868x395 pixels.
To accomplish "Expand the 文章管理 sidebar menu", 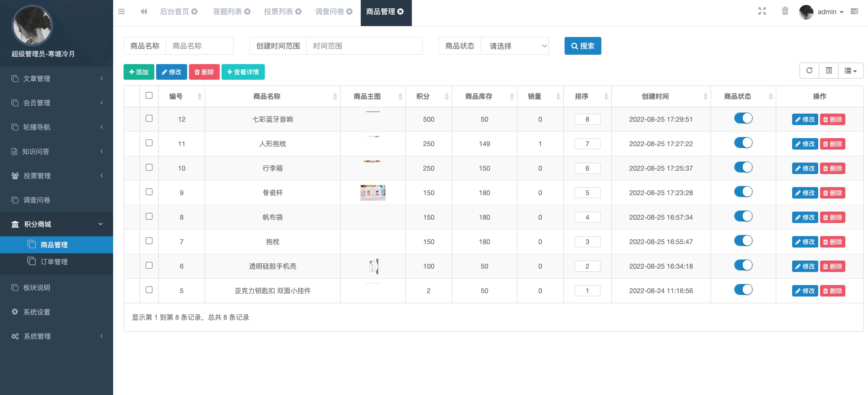I will point(57,78).
